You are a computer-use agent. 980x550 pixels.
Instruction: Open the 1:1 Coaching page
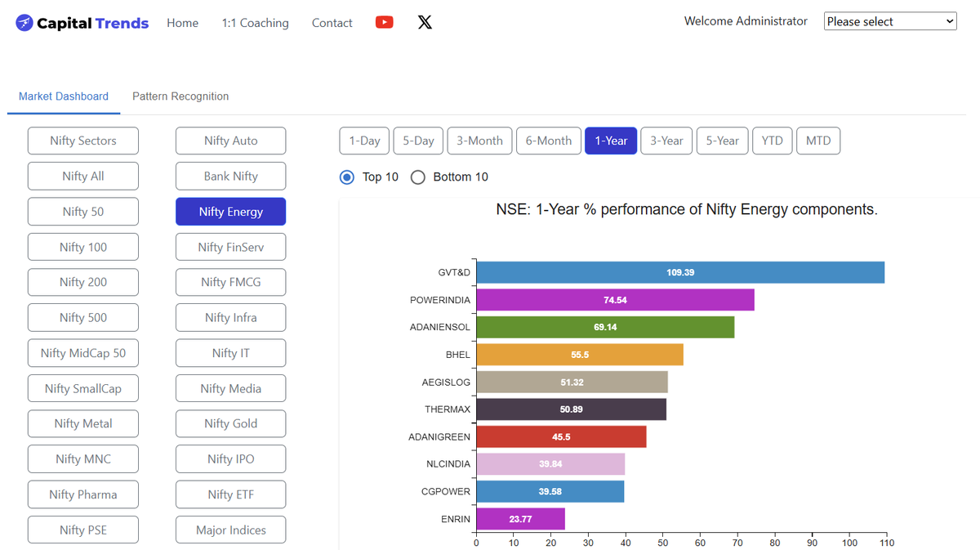[x=255, y=23]
